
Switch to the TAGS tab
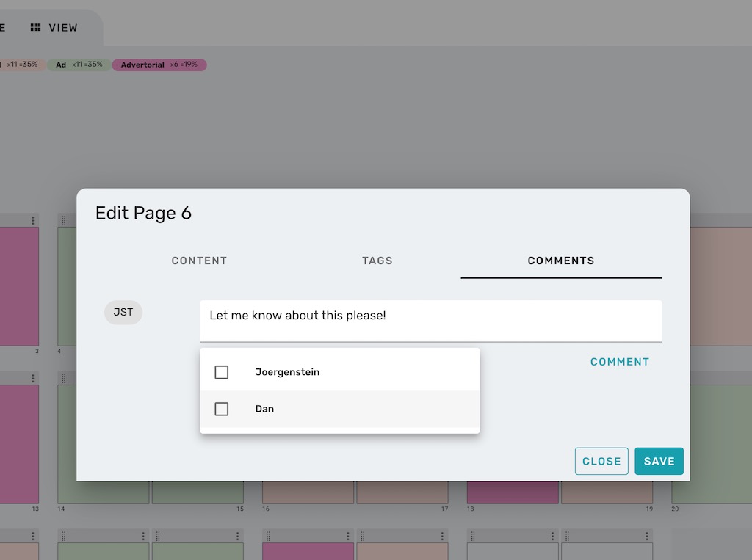click(377, 261)
